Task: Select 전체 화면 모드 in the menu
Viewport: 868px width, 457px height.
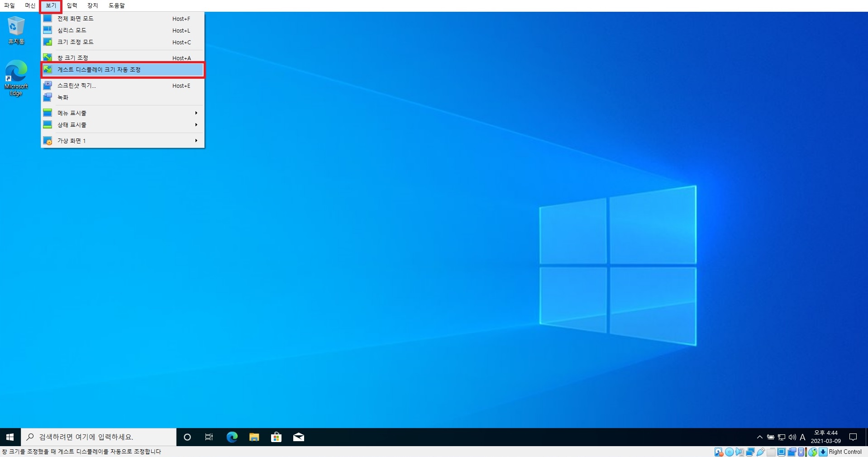Action: pos(123,19)
